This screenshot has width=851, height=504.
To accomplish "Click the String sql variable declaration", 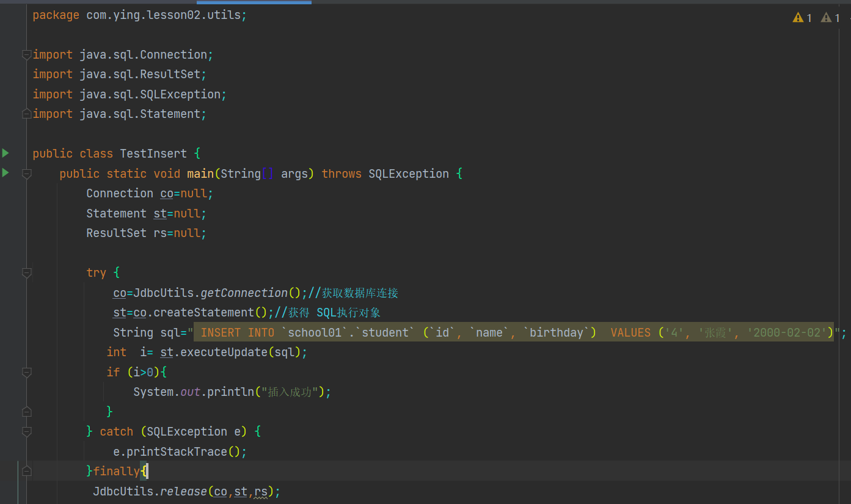I will (147, 332).
